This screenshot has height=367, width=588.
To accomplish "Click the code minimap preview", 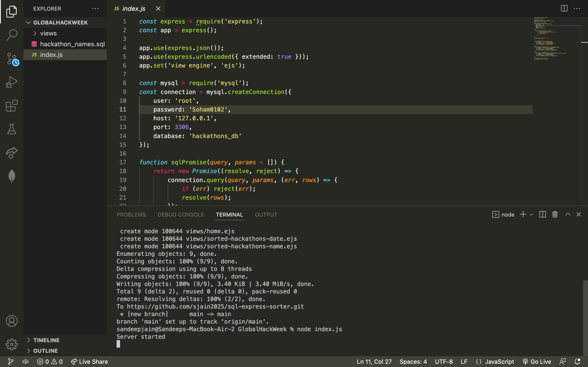I will (554, 39).
